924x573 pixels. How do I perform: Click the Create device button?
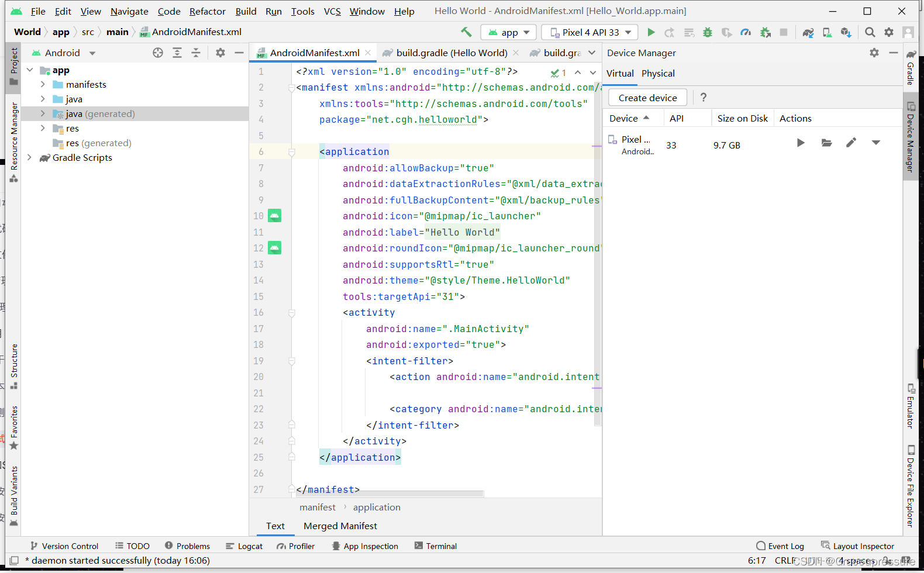pos(647,98)
